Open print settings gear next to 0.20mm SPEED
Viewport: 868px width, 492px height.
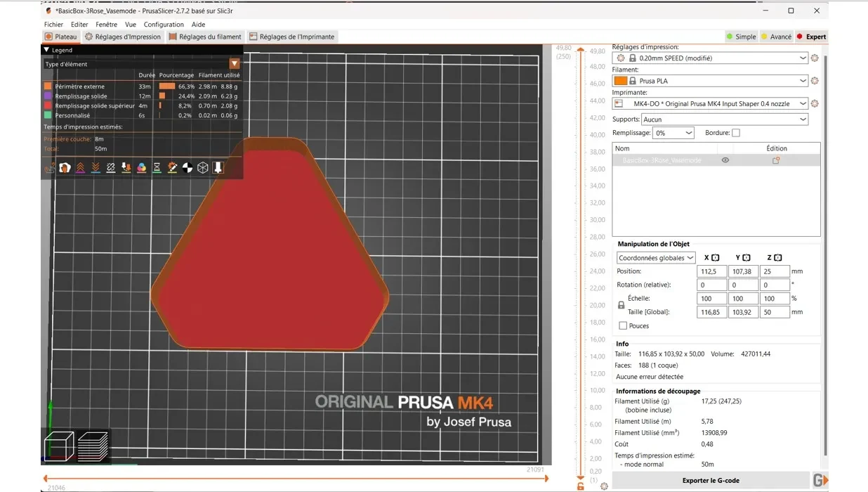tap(815, 58)
